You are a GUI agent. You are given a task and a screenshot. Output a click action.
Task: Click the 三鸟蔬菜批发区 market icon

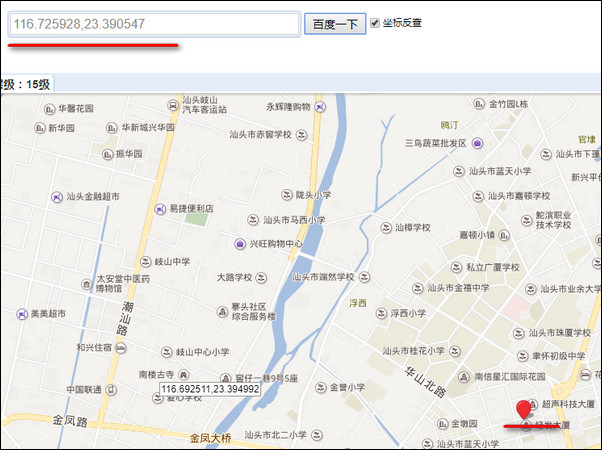coord(477,143)
